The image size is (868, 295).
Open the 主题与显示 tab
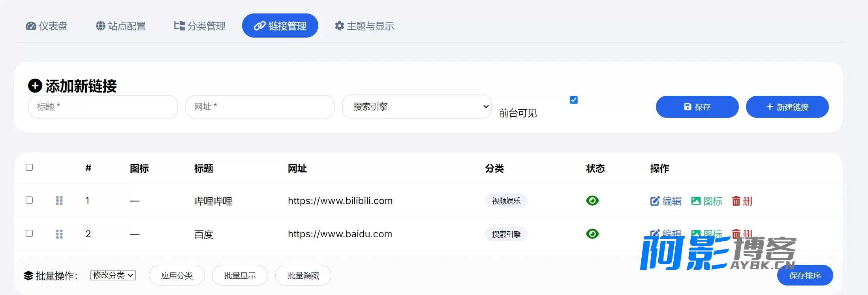coord(364,26)
